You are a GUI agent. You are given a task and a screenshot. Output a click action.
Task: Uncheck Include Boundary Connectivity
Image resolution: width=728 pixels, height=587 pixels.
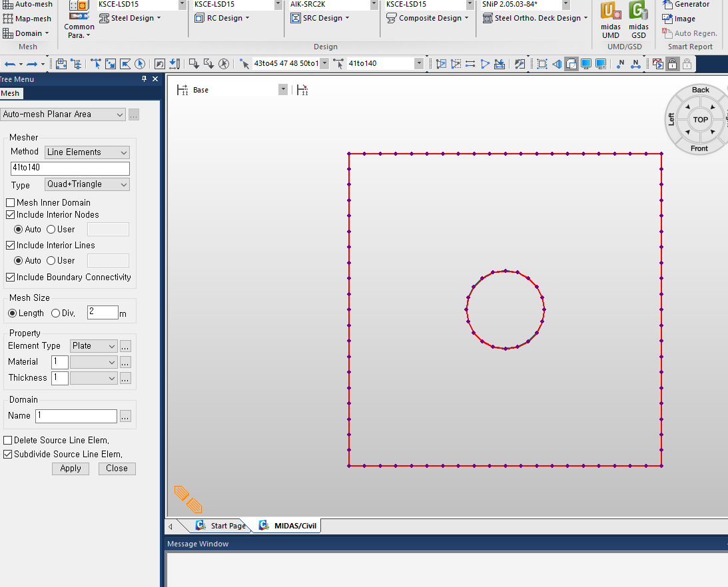coord(10,277)
